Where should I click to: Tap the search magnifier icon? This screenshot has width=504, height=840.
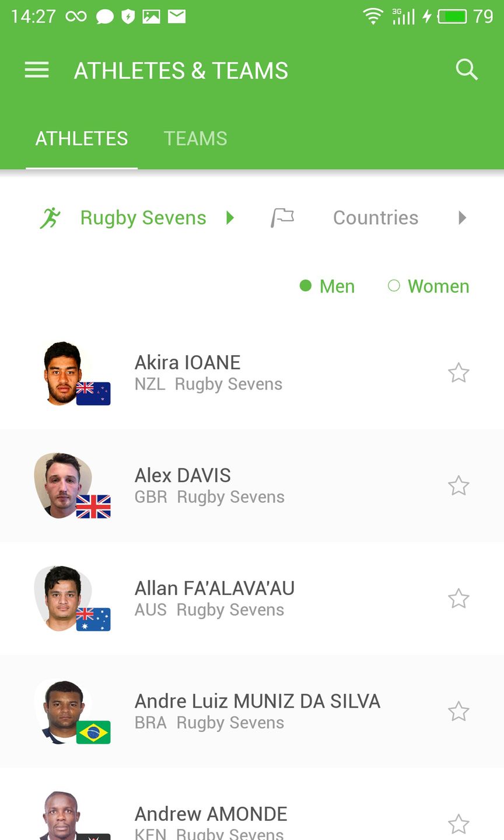click(467, 70)
